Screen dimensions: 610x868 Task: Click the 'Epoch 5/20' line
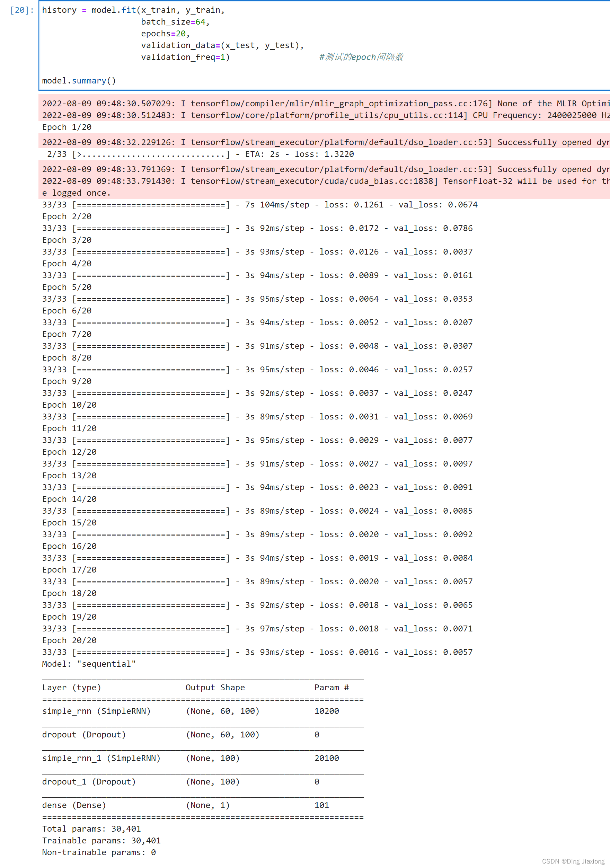pos(67,287)
